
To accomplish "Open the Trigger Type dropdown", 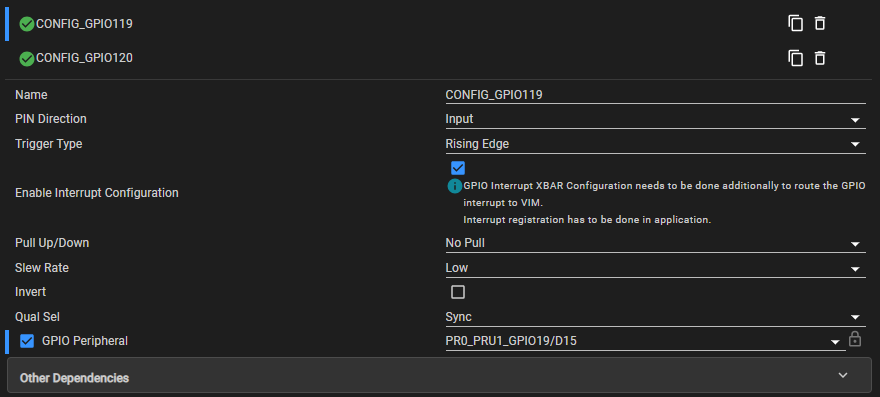I will point(655,144).
